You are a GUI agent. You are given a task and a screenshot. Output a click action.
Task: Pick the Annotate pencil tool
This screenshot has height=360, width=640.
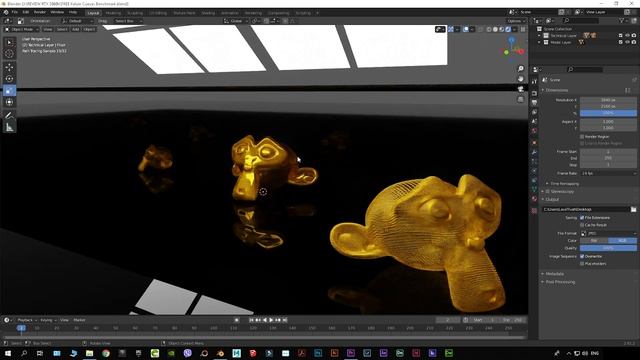coord(9,116)
